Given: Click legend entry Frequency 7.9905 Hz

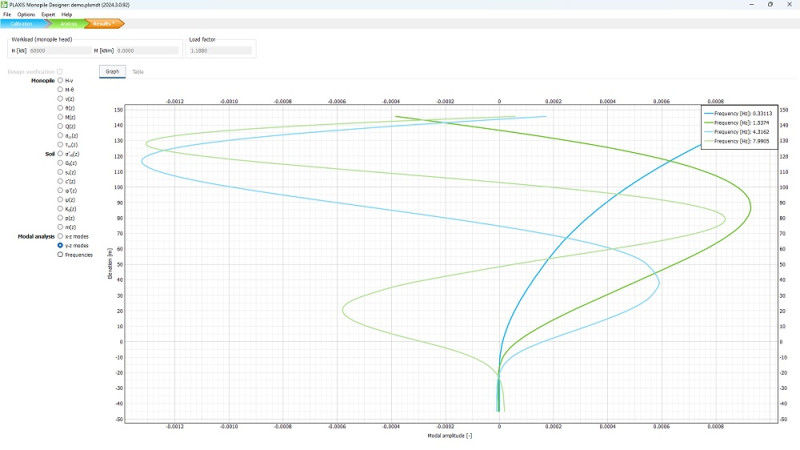Looking at the screenshot, I should point(737,141).
